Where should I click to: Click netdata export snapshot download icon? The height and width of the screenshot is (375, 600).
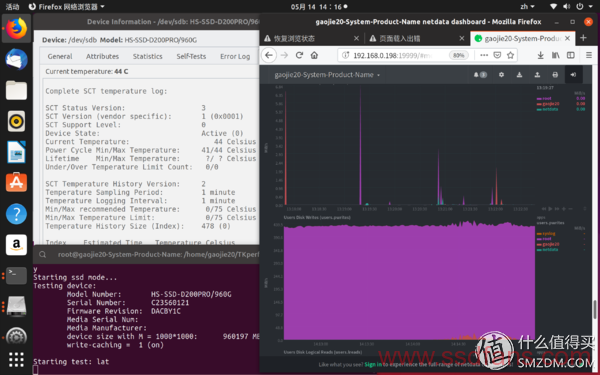(519, 75)
